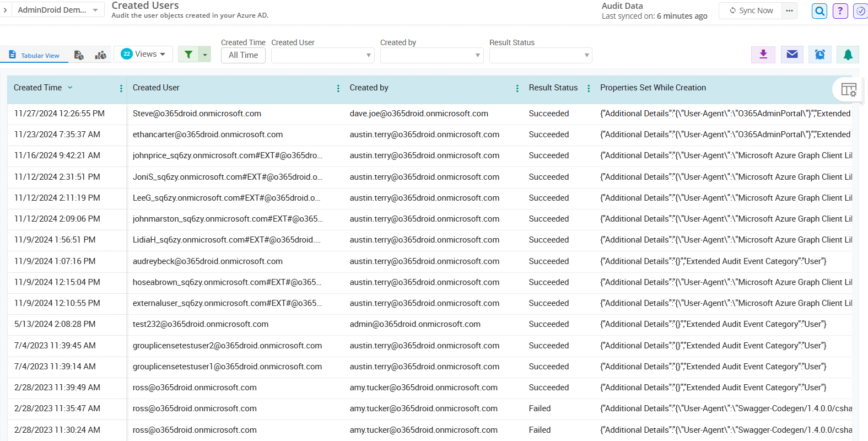Click JoniS_sq6zy external user cell
The height and width of the screenshot is (441, 868).
(228, 177)
